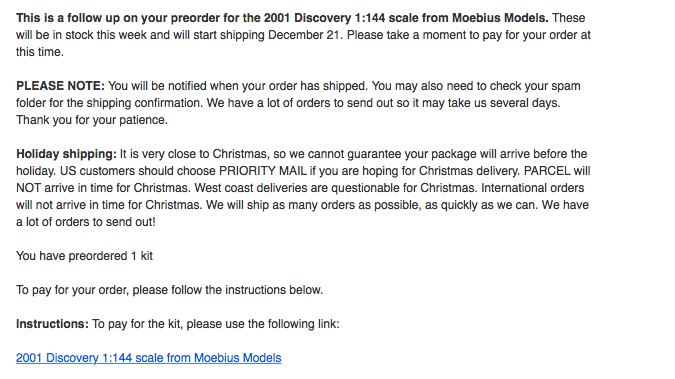The width and height of the screenshot is (675, 379).
Task: Click 'a lot of orders to send out!' text
Action: (86, 222)
